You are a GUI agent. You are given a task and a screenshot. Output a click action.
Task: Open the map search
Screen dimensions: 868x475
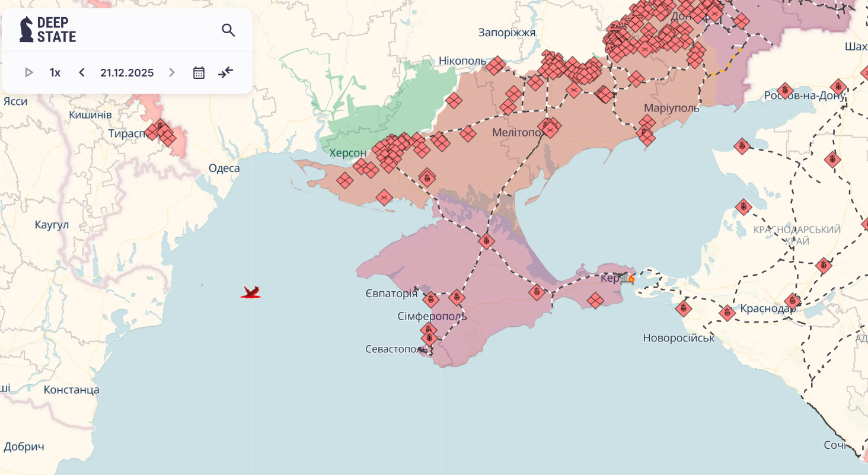(x=228, y=30)
